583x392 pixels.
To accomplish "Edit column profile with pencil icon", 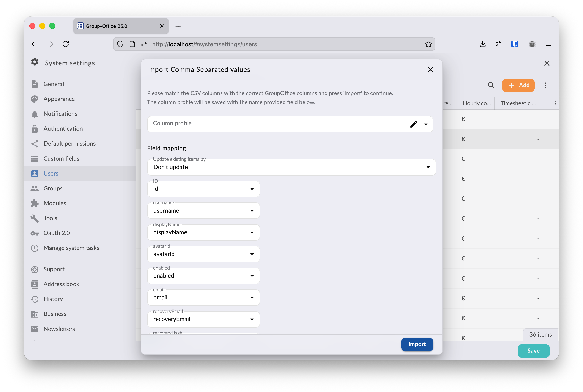I will 413,124.
